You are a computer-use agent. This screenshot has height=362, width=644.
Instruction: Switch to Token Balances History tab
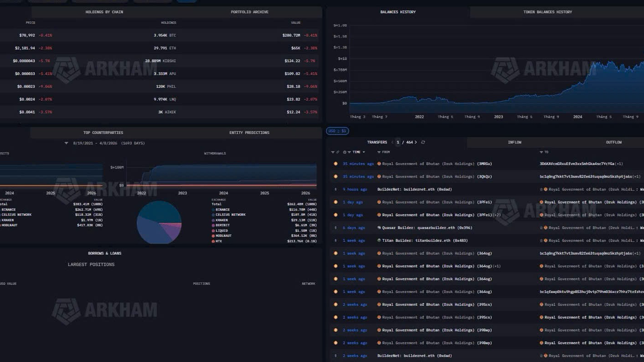[x=547, y=12]
